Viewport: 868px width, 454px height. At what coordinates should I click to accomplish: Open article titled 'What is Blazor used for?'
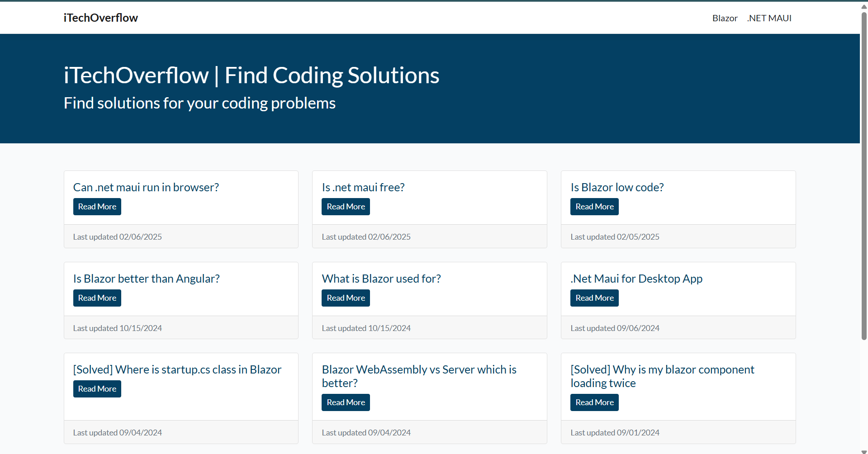pos(381,278)
